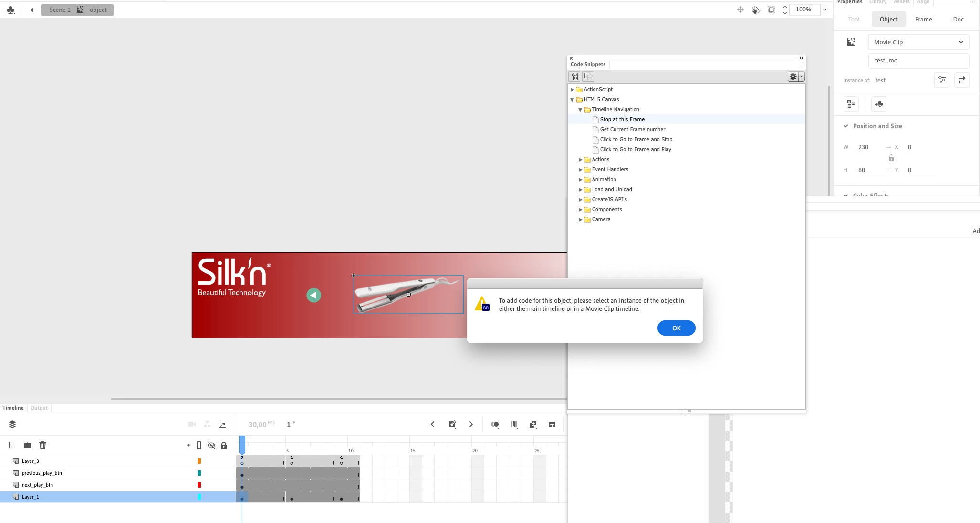Expand the CreateJS API's folder
980x523 pixels.
(x=580, y=199)
